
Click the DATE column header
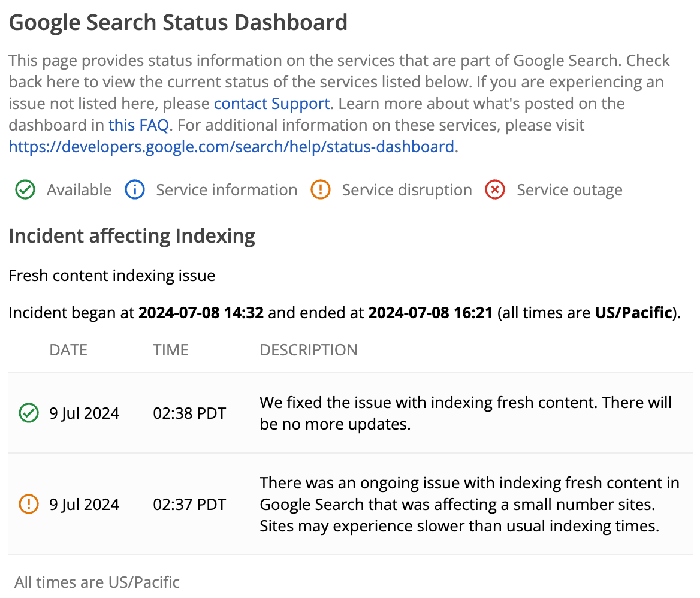[x=68, y=350]
